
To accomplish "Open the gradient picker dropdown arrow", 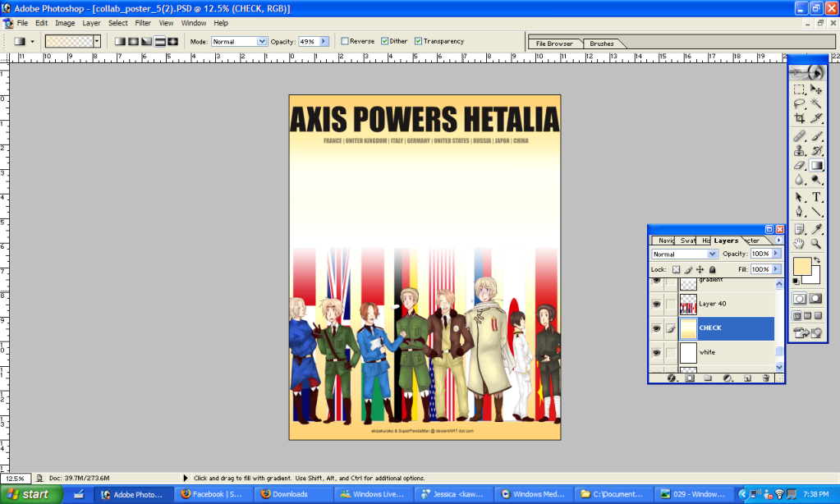I will pos(97,41).
